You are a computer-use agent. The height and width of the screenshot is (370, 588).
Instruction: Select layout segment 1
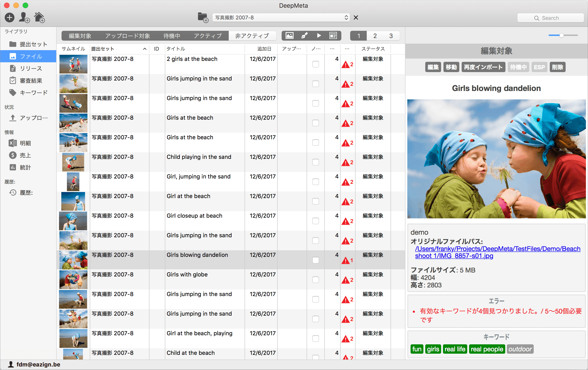[358, 36]
